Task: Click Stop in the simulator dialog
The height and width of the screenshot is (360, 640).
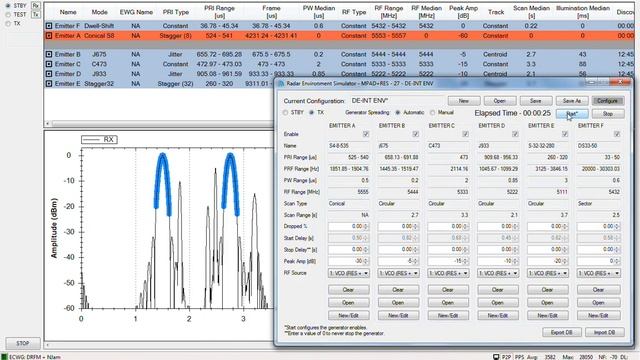Action: [x=608, y=114]
